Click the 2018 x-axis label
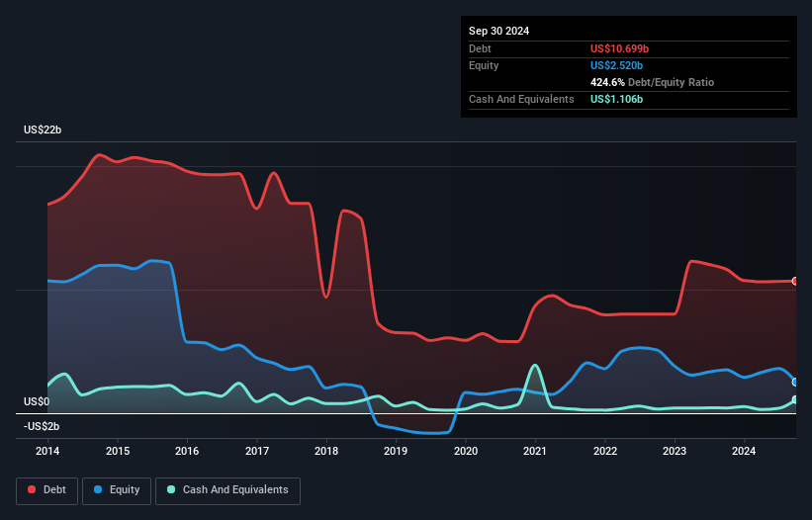812x520 pixels. click(326, 451)
